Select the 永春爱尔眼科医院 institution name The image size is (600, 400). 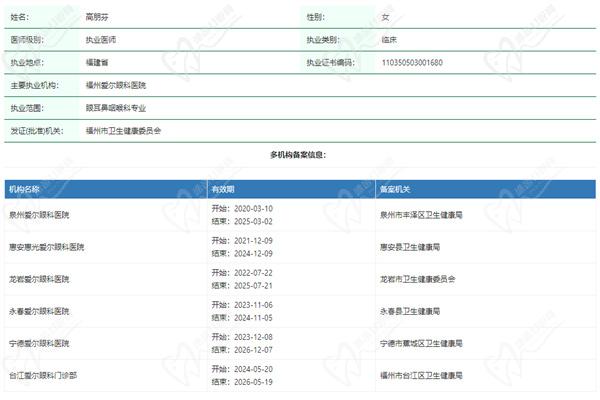[x=41, y=311]
